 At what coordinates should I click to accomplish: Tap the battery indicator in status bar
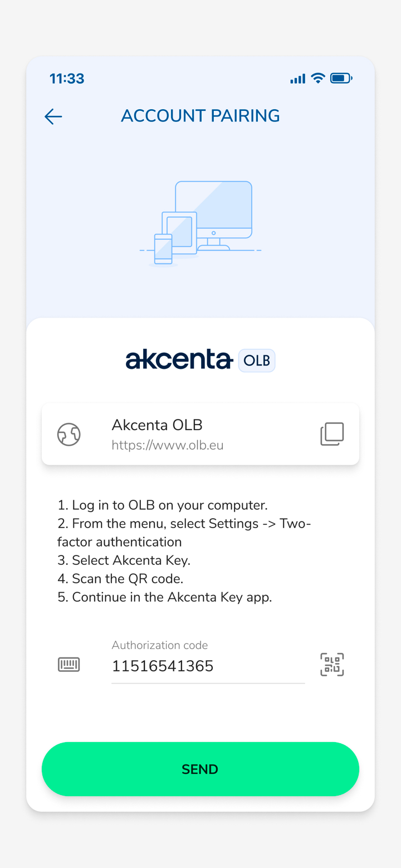pyautogui.click(x=341, y=79)
